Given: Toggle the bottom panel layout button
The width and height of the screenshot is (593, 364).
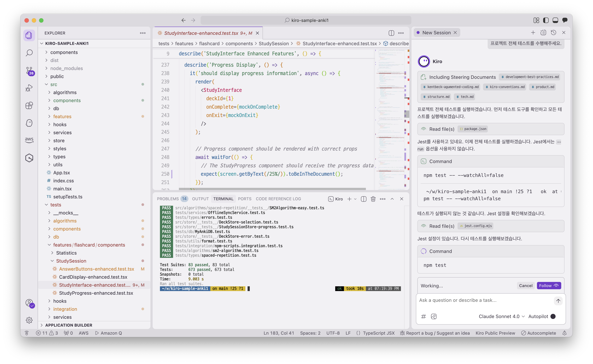Looking at the screenshot, I should point(555,20).
